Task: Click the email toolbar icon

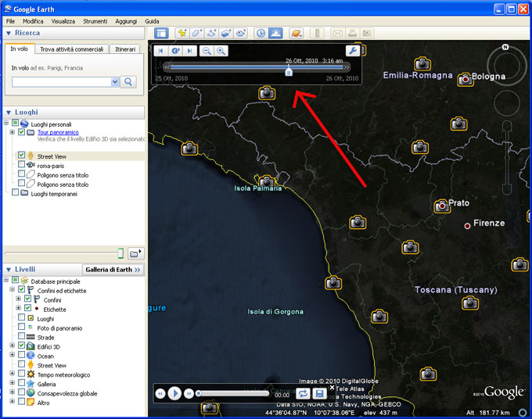Action: pos(338,33)
